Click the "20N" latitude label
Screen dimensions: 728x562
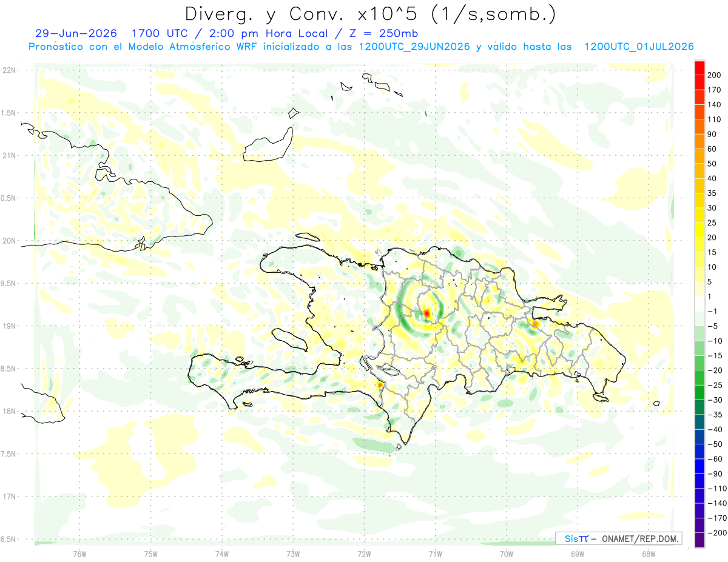click(8, 241)
